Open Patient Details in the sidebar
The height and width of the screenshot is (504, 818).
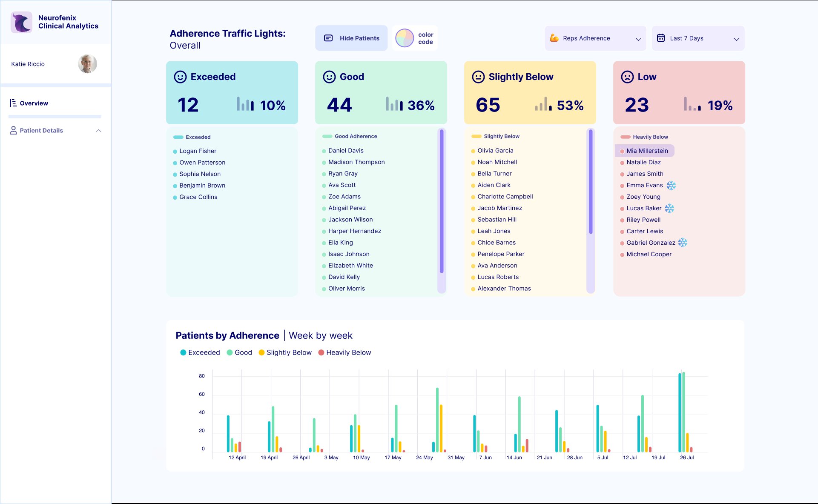click(41, 131)
